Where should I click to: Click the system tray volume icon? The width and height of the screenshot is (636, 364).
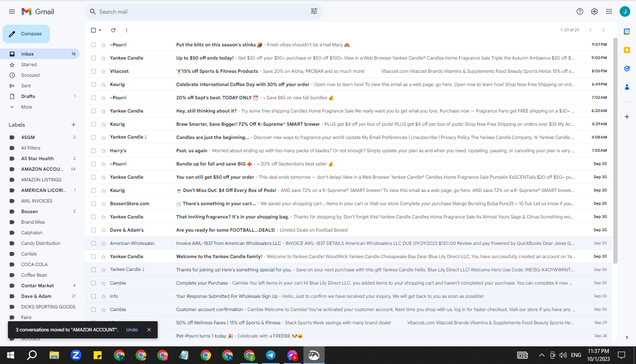click(563, 355)
